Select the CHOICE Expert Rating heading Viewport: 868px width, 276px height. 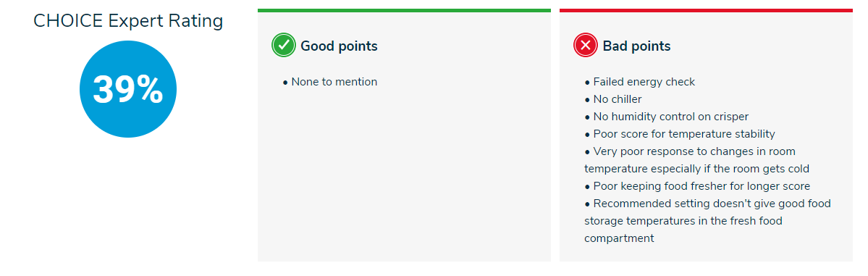(128, 21)
